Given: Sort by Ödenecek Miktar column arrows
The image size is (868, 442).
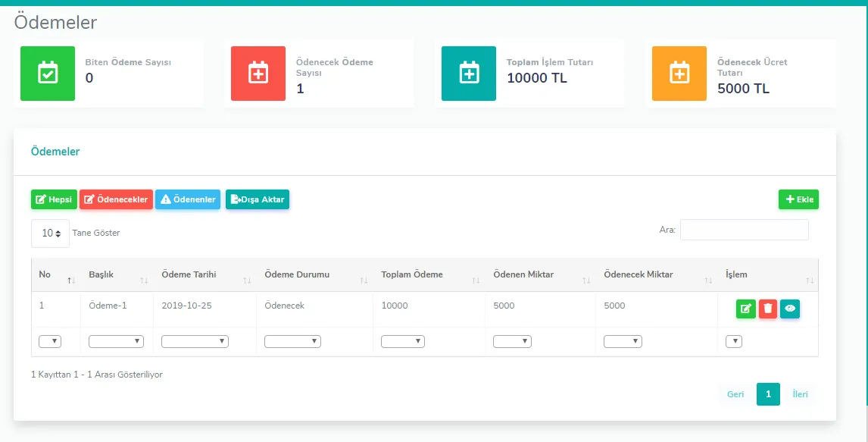Looking at the screenshot, I should (x=708, y=281).
